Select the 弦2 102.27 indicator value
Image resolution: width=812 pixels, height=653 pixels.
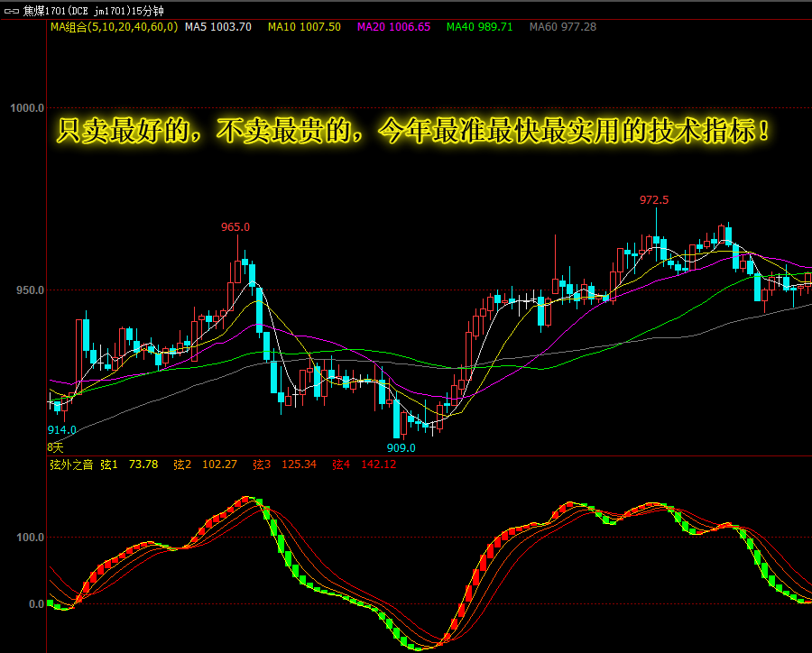point(205,464)
